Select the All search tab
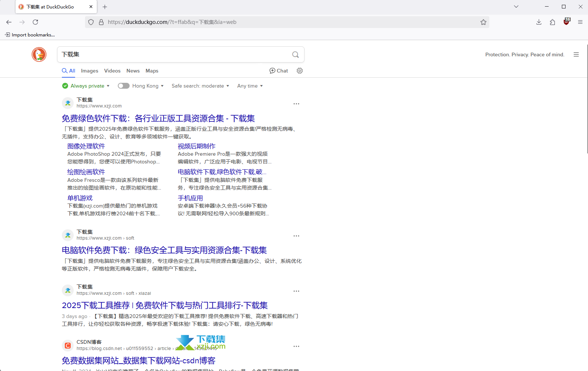Viewport: 588px width, 371px height. point(68,71)
